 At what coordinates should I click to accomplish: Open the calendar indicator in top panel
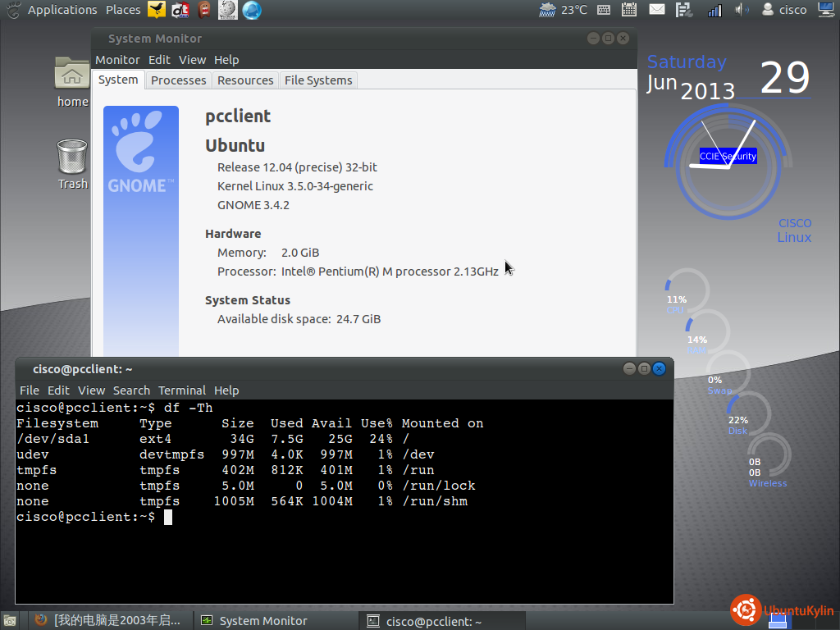[629, 10]
